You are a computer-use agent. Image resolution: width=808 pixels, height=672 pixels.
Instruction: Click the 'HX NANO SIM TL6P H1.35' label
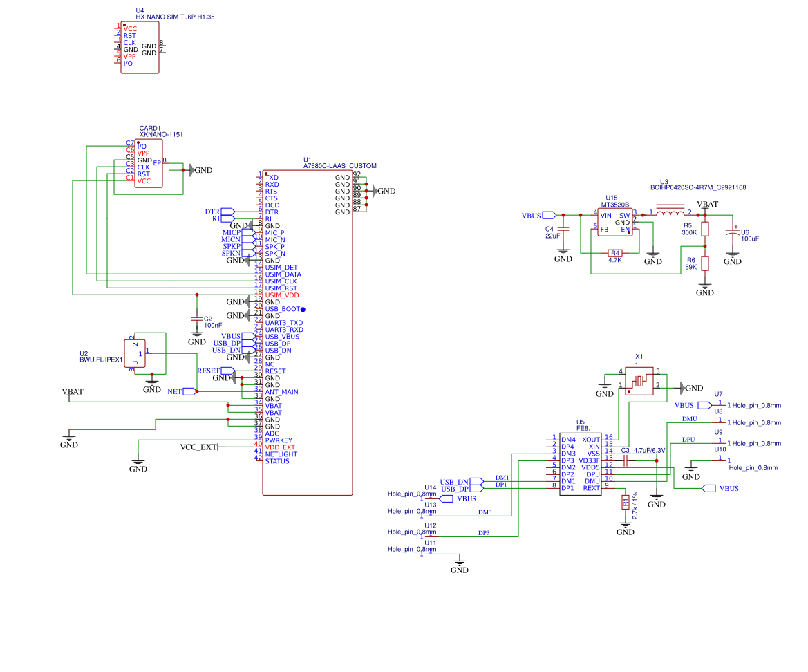point(175,17)
